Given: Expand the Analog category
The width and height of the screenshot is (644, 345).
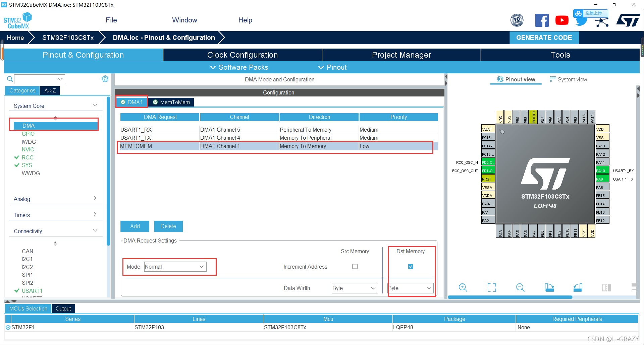Looking at the screenshot, I should tap(95, 198).
